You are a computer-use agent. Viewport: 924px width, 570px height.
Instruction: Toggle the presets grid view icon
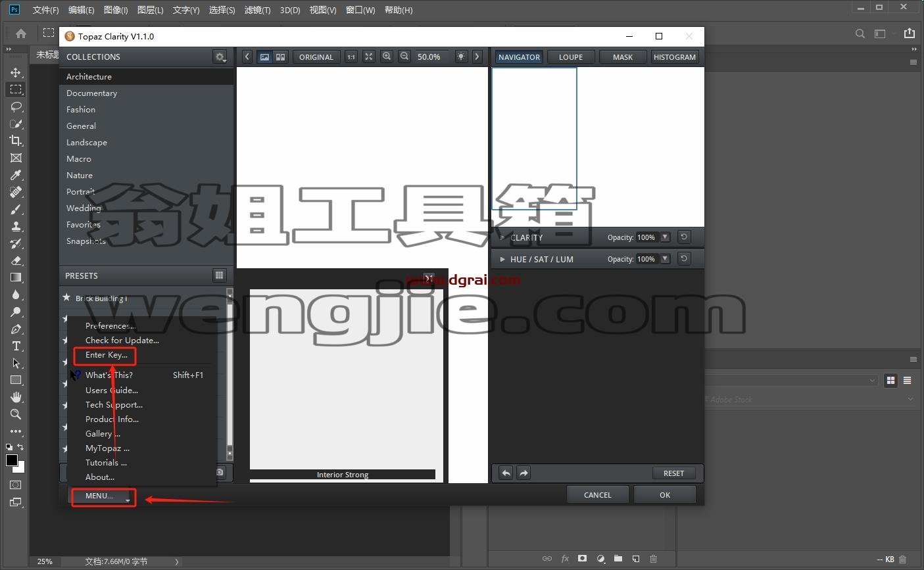click(220, 275)
